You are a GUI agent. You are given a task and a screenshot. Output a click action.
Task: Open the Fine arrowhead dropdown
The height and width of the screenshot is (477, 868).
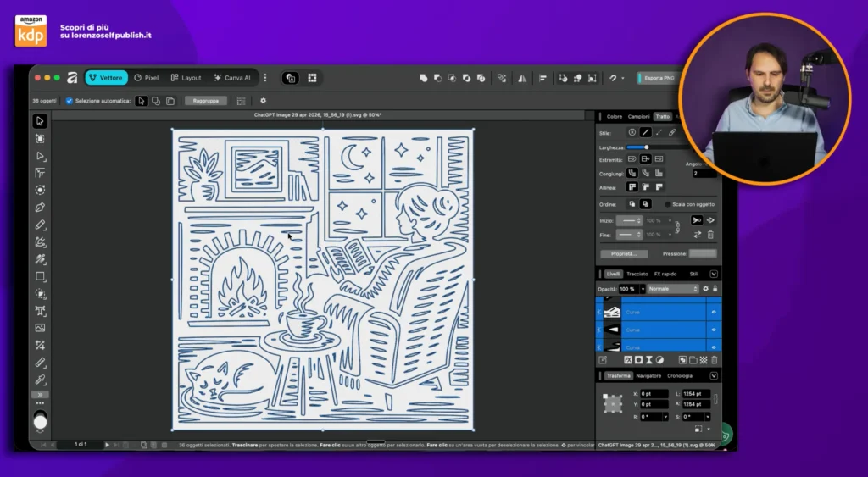point(629,235)
